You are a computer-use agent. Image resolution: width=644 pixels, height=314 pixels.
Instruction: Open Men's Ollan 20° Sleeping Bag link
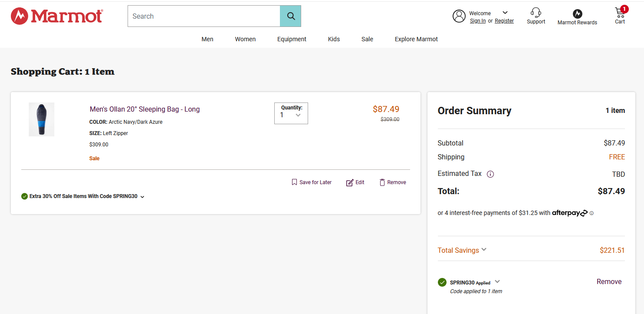click(145, 109)
